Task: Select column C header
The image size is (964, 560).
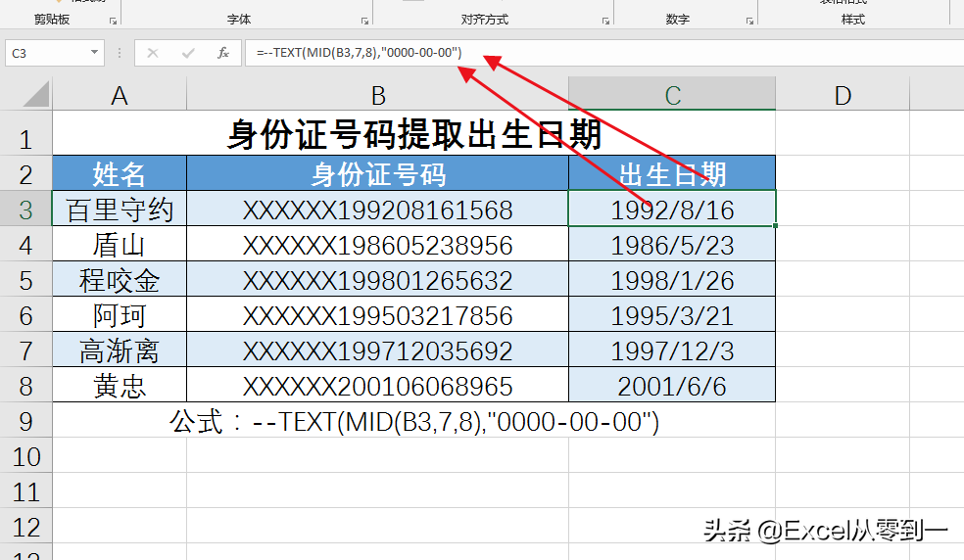Action: click(x=672, y=94)
